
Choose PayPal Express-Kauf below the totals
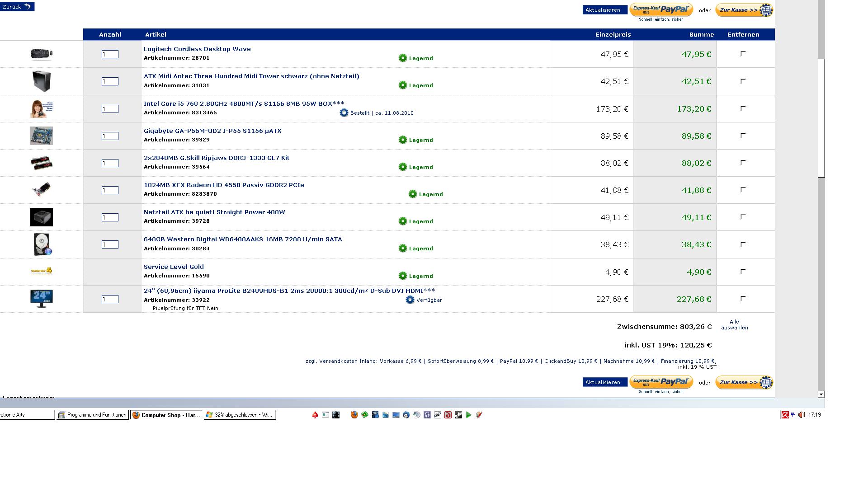click(661, 382)
